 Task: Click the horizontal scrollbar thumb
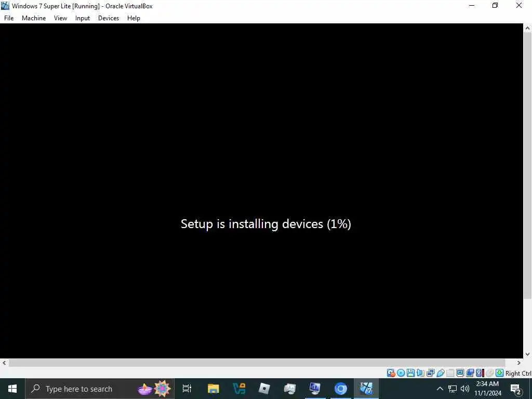(x=257, y=363)
